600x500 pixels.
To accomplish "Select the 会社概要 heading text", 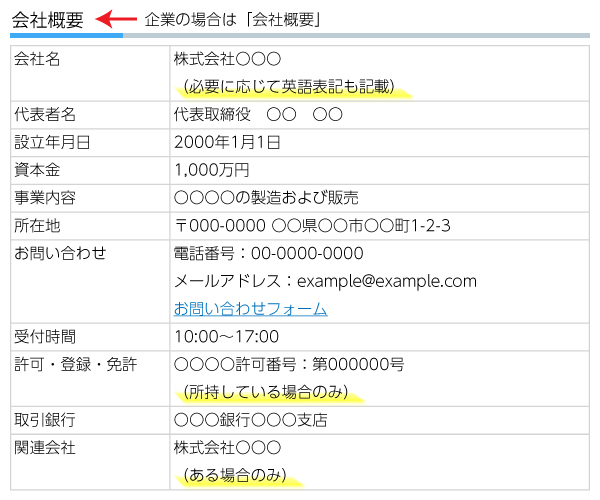I will [48, 19].
